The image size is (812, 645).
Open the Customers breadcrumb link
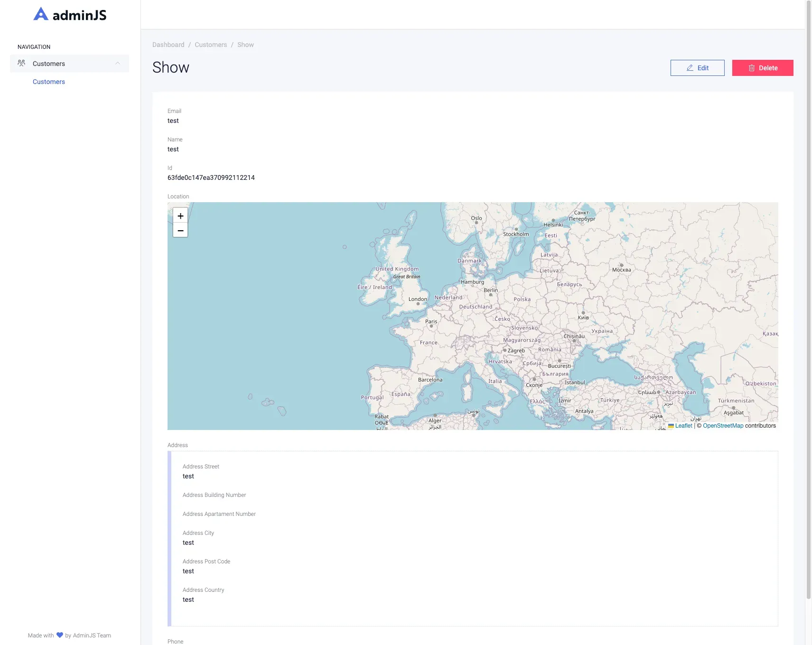click(x=211, y=45)
